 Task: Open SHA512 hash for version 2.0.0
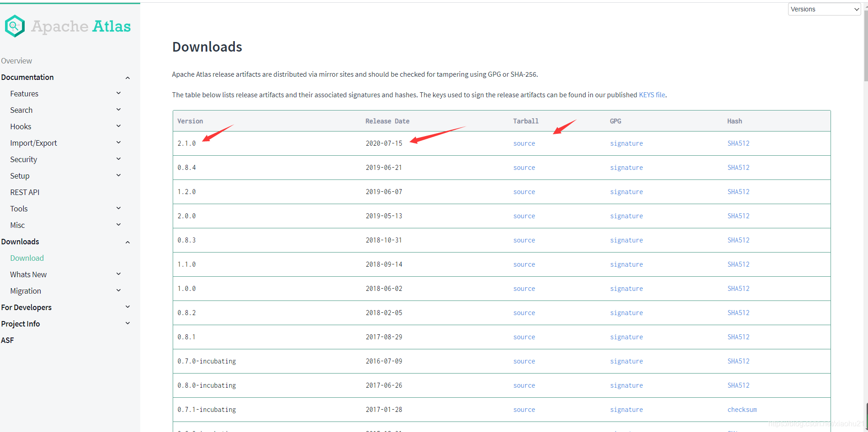coord(738,216)
